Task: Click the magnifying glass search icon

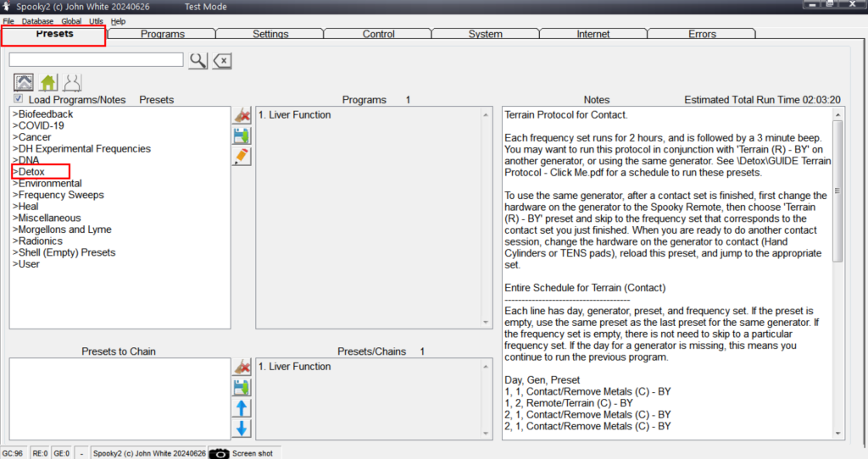Action: point(198,60)
